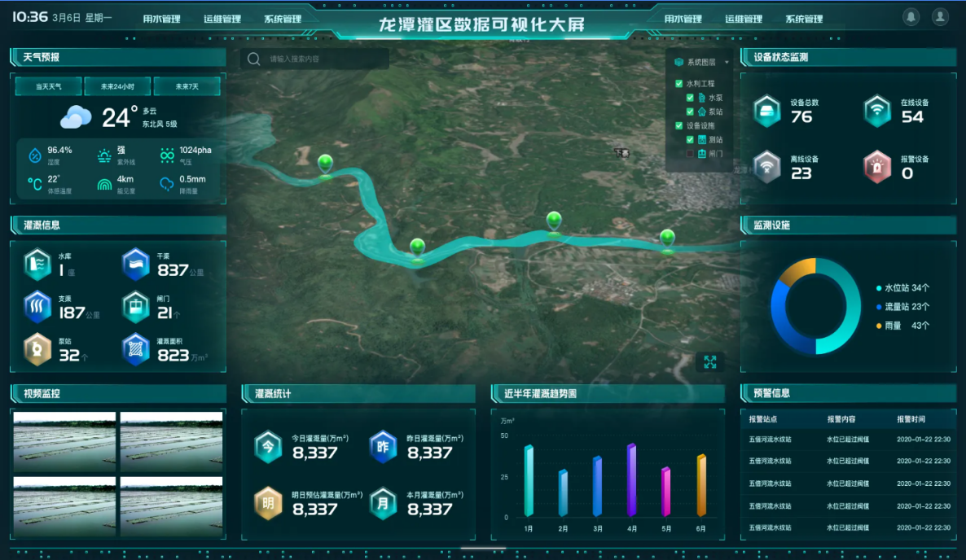Click the fullscreen expand map icon
The image size is (966, 560).
pos(710,362)
